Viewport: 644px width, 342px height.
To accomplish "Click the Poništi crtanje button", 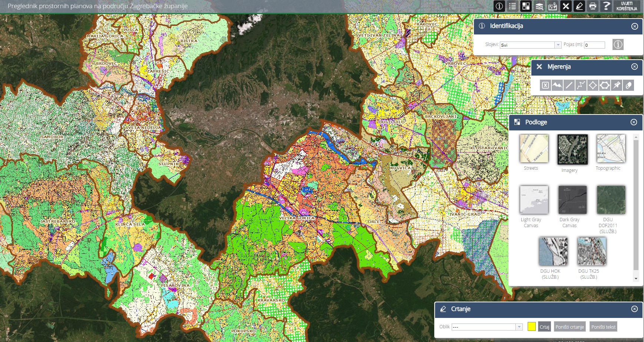I will [x=570, y=326].
